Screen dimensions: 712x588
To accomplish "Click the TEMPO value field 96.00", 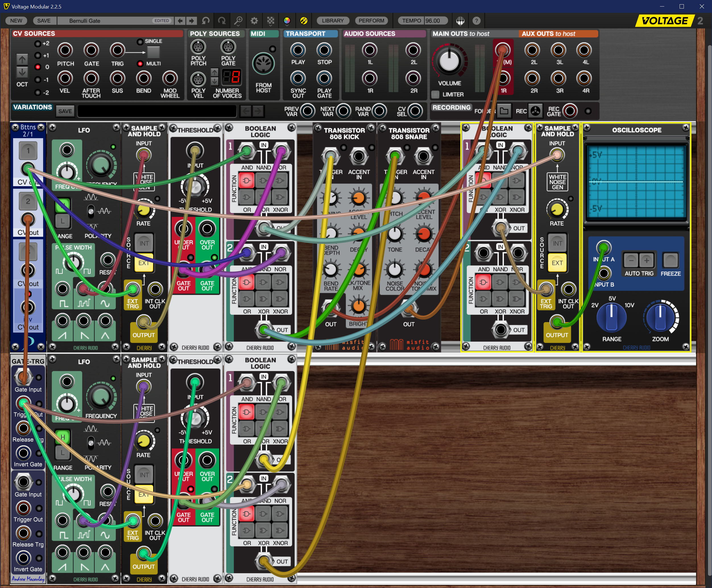I will point(436,21).
